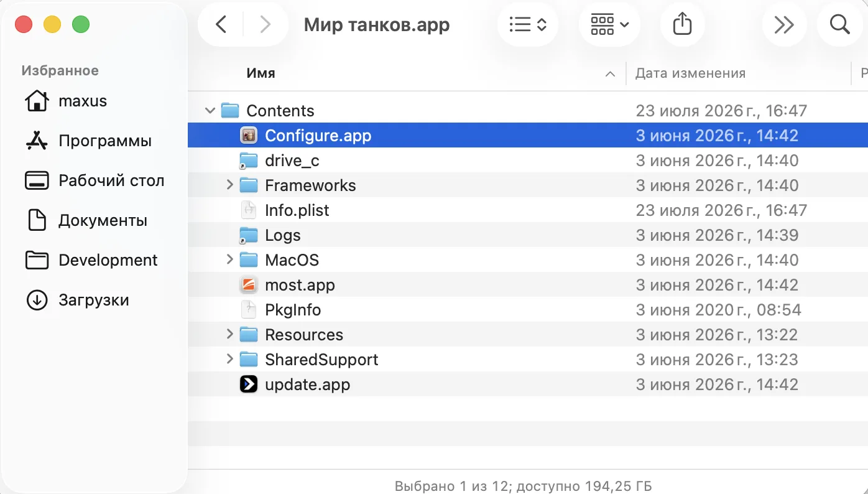Click the Logs name

pos(283,235)
